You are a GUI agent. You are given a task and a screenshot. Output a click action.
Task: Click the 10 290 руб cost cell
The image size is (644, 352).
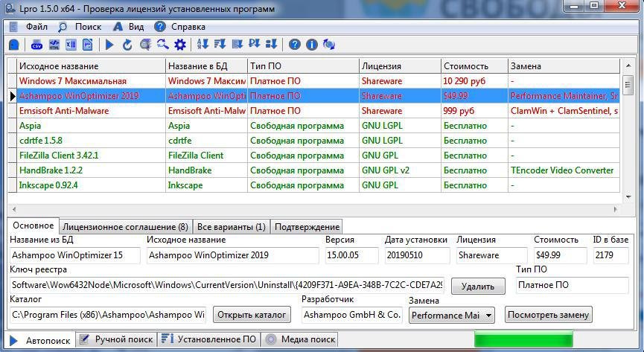point(474,81)
